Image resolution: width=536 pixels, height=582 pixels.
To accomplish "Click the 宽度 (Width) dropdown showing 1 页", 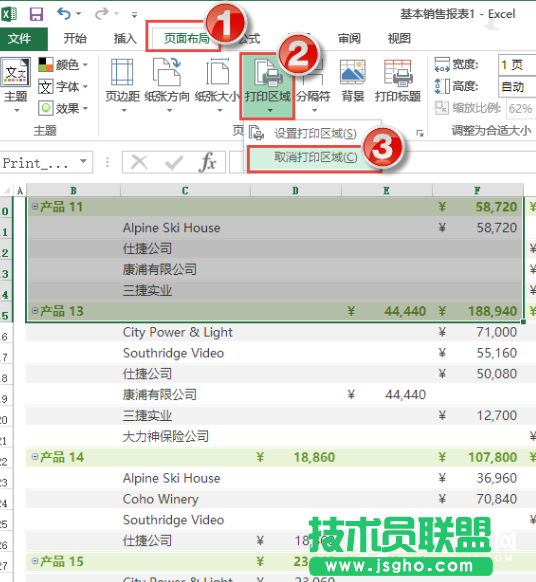I will tap(517, 65).
